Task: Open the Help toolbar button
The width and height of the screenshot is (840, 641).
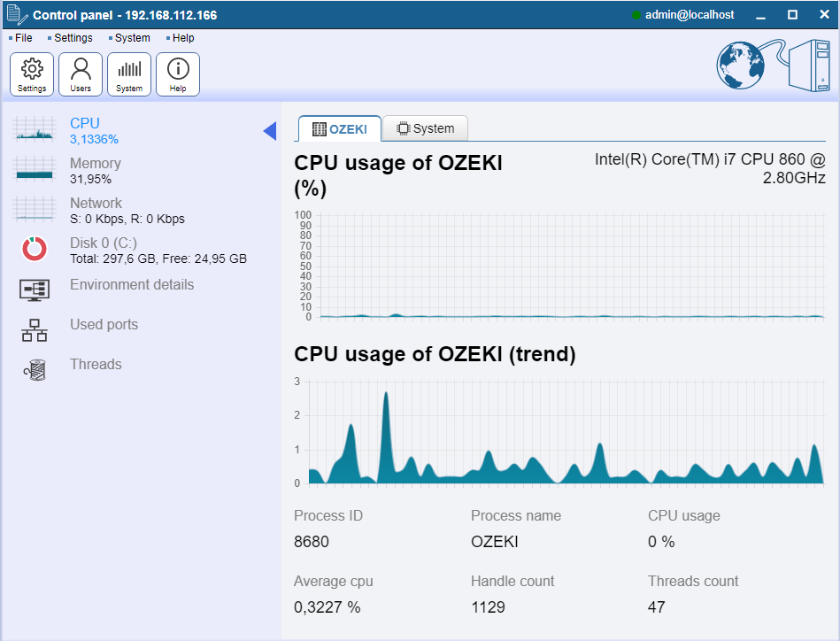Action: 178,74
